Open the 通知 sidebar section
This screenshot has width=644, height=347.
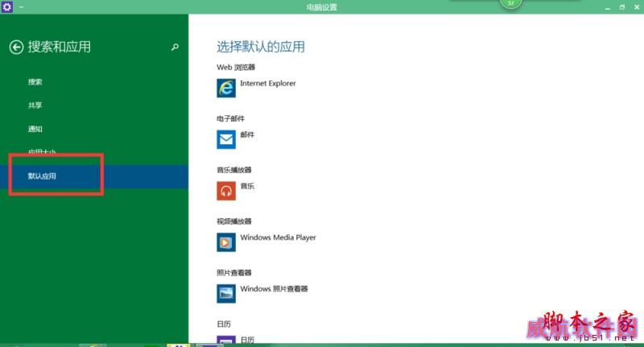point(35,129)
